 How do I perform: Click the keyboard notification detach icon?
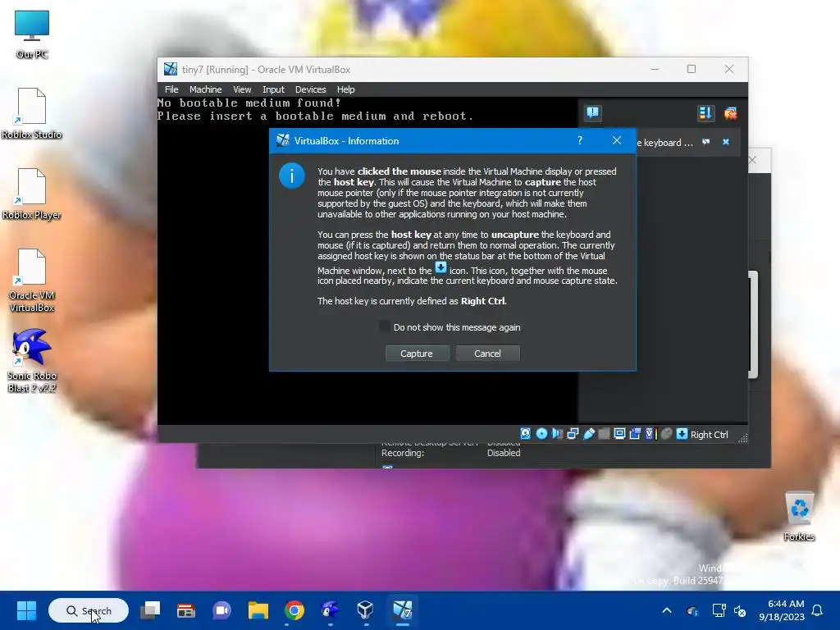coord(706,142)
